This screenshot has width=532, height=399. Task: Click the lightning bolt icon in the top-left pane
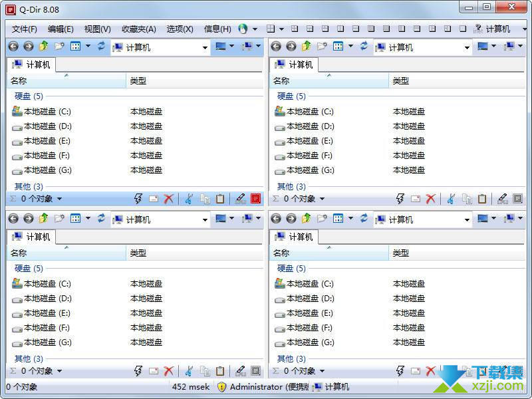[x=138, y=199]
